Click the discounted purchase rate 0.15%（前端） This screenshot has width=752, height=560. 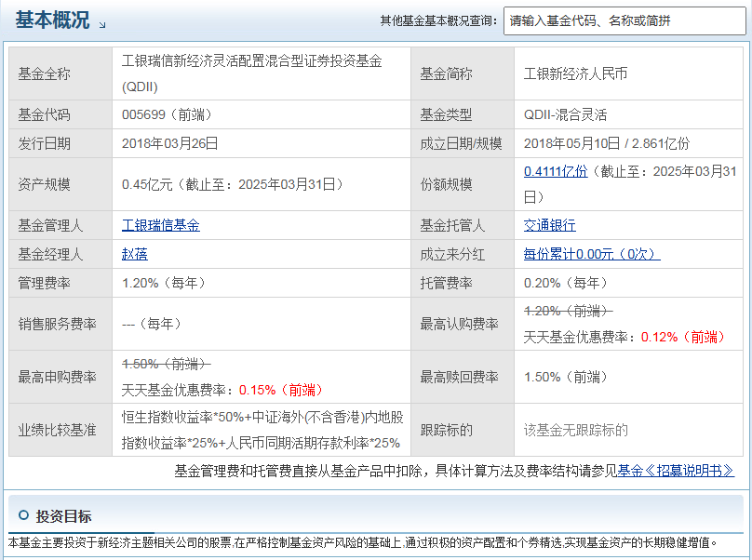click(x=280, y=391)
